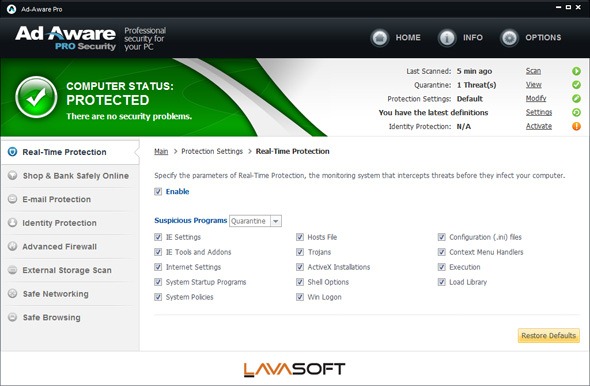Image resolution: width=590 pixels, height=386 pixels.
Task: Click the INFO label in header
Action: point(473,38)
